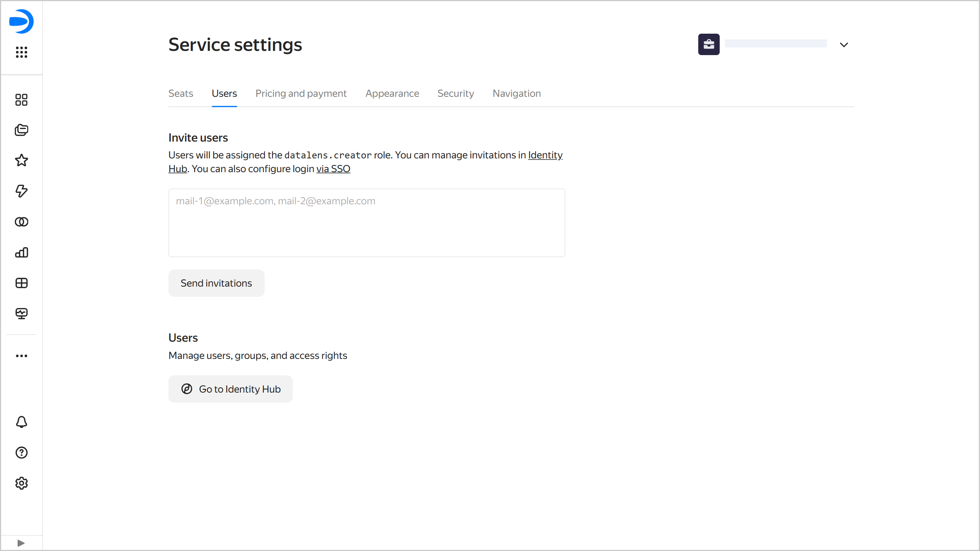Open notifications bell icon
Screen dimensions: 980x551
[x=21, y=422]
